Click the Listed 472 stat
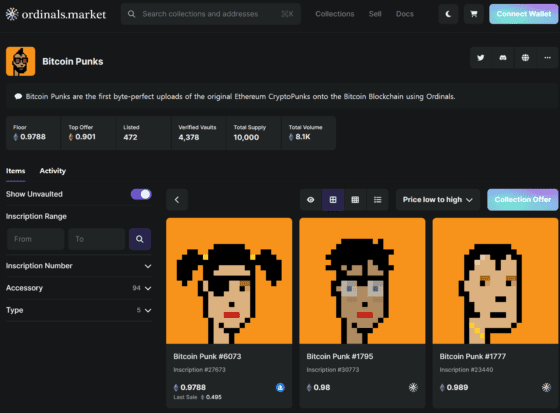 (x=144, y=133)
